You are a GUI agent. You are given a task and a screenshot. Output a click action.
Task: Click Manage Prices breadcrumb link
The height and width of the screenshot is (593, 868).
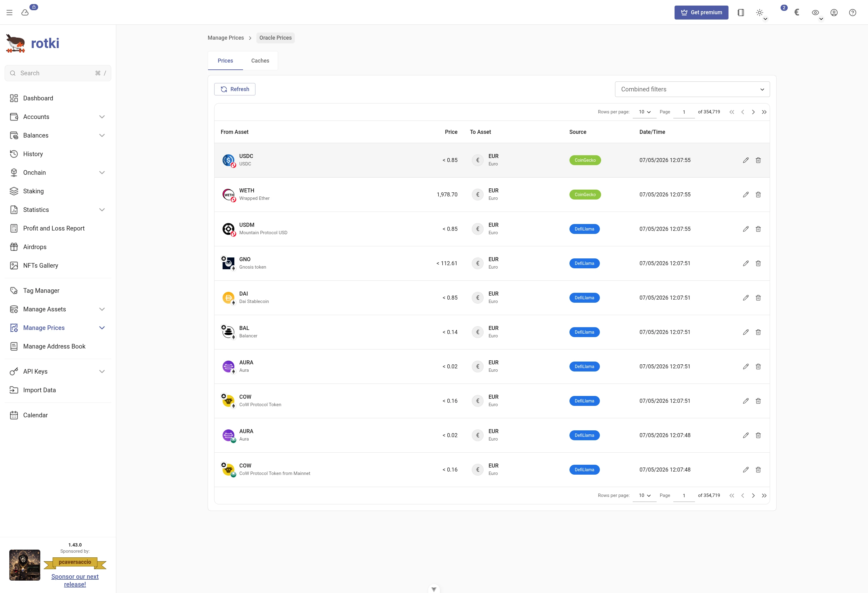click(x=226, y=38)
